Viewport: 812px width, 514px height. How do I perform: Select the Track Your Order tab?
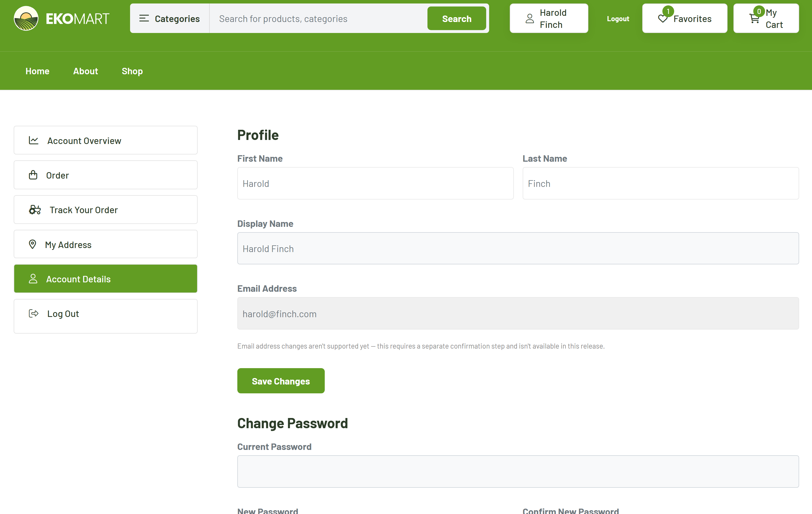(x=106, y=210)
